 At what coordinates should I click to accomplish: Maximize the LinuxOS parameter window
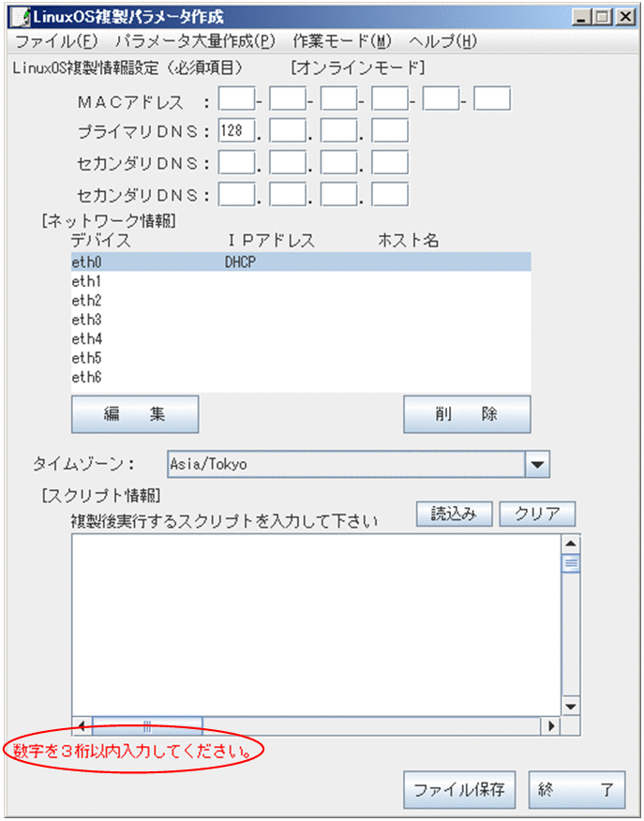[603, 17]
